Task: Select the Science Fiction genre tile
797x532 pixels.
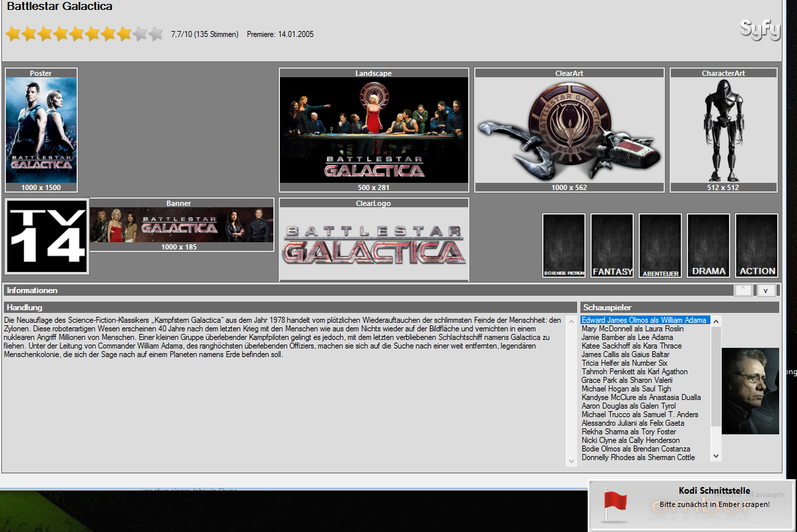Action: click(x=564, y=245)
